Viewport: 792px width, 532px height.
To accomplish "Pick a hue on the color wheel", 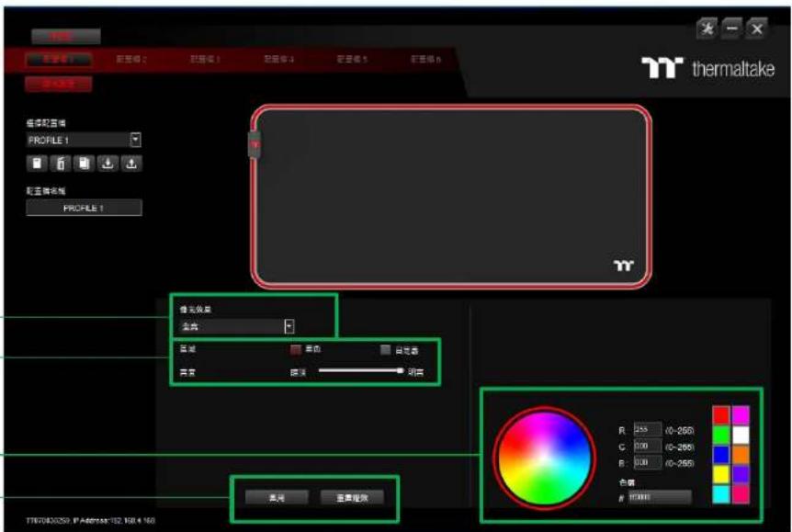I will (x=545, y=458).
